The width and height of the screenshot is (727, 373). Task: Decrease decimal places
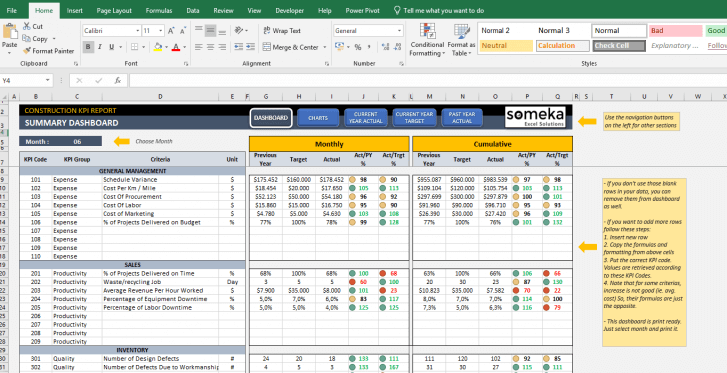398,47
